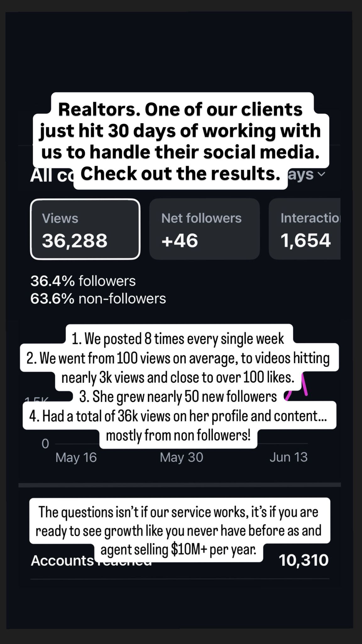Viewport: 362px width, 644px height.
Task: Click the 36,288 views number
Action: pyautogui.click(x=75, y=241)
